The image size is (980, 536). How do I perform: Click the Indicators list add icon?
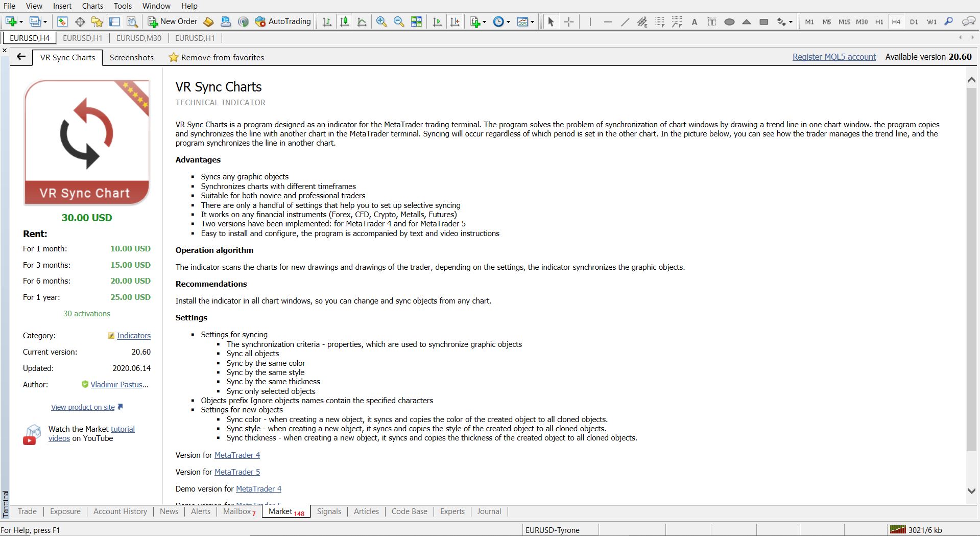(475, 21)
